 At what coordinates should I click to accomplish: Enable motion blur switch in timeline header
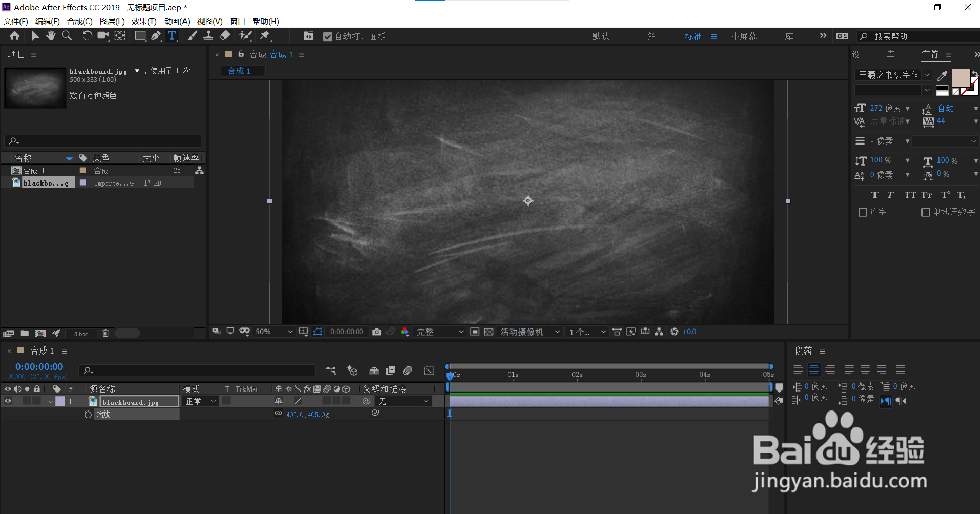(408, 371)
